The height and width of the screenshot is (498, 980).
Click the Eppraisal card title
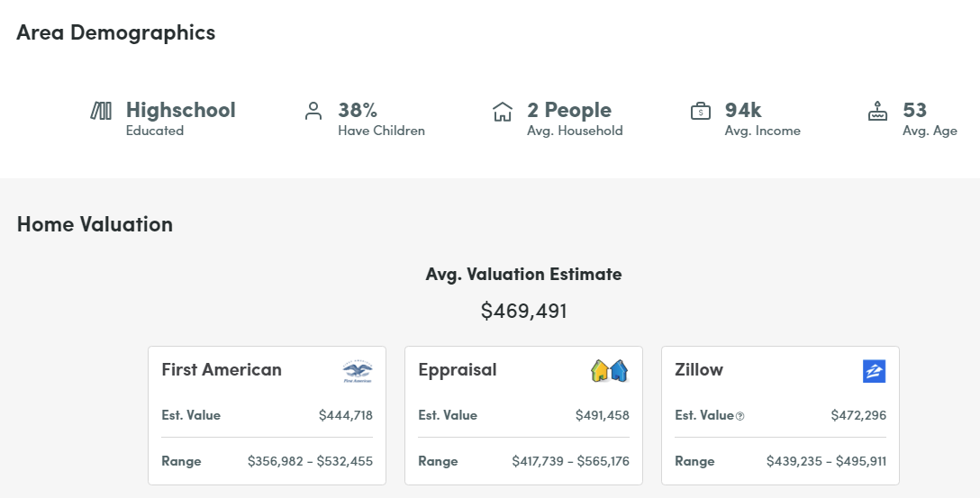(458, 370)
